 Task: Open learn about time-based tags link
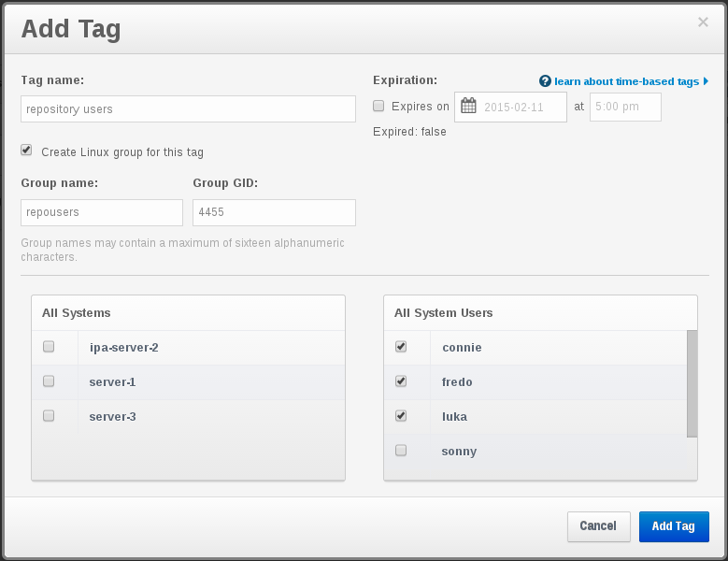[x=626, y=81]
